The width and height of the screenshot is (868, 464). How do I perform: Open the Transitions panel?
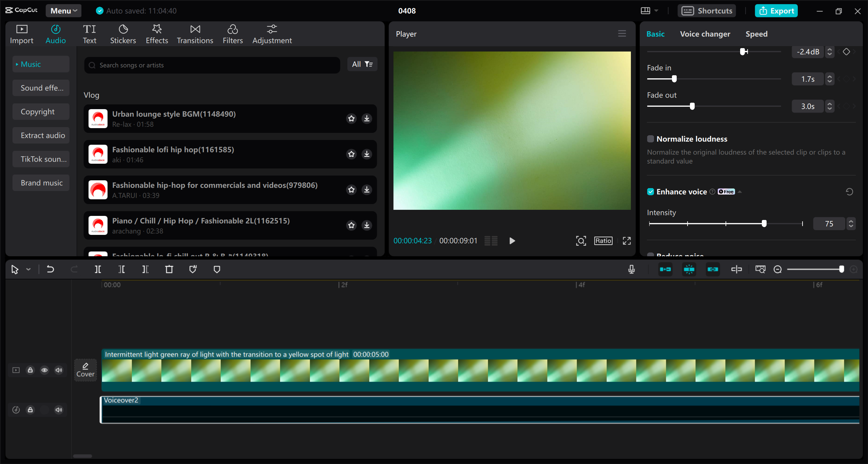pos(194,34)
